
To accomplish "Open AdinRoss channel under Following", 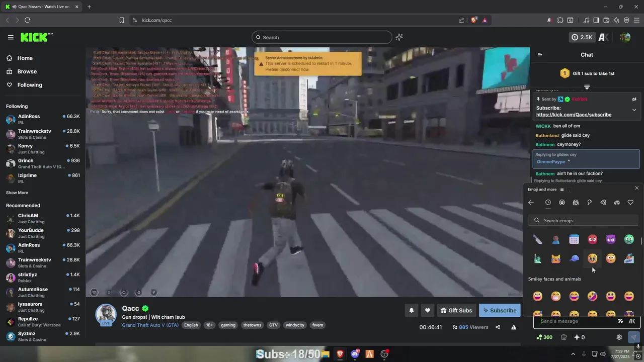I will (43, 120).
